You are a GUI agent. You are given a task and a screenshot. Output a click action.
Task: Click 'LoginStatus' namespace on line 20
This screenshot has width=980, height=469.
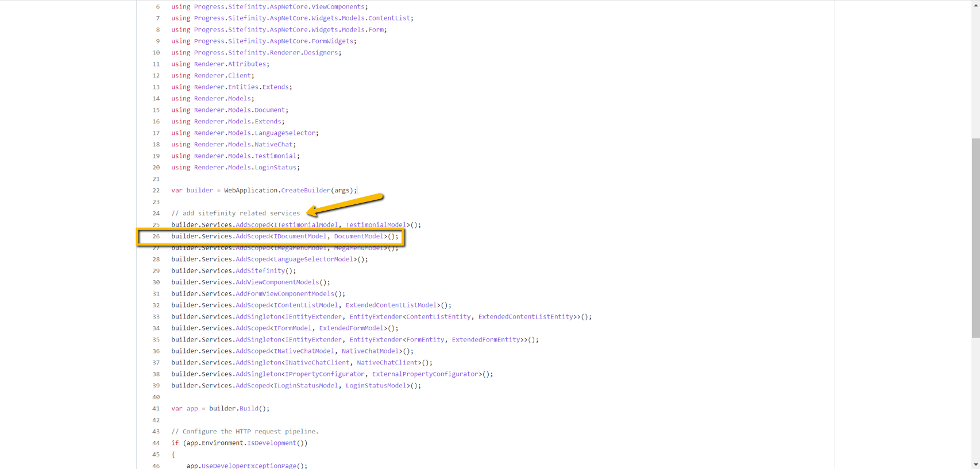(275, 168)
